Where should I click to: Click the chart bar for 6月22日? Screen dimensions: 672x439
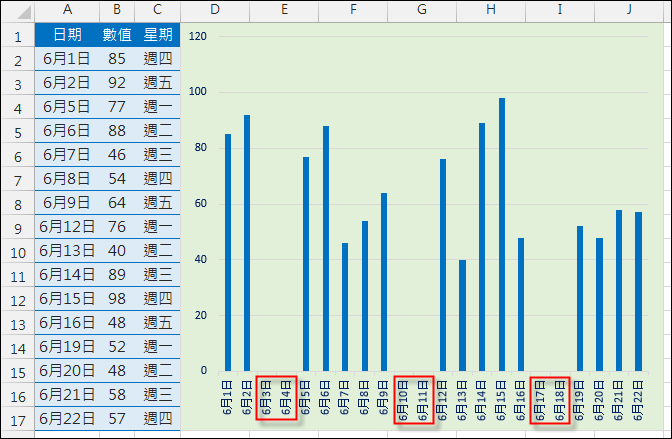coord(639,292)
